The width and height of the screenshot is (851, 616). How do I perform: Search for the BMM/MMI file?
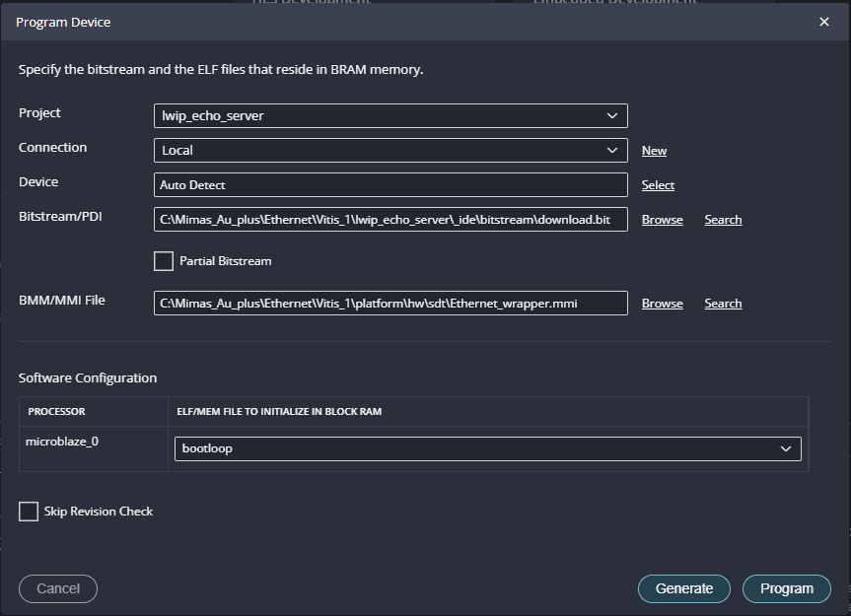723,304
